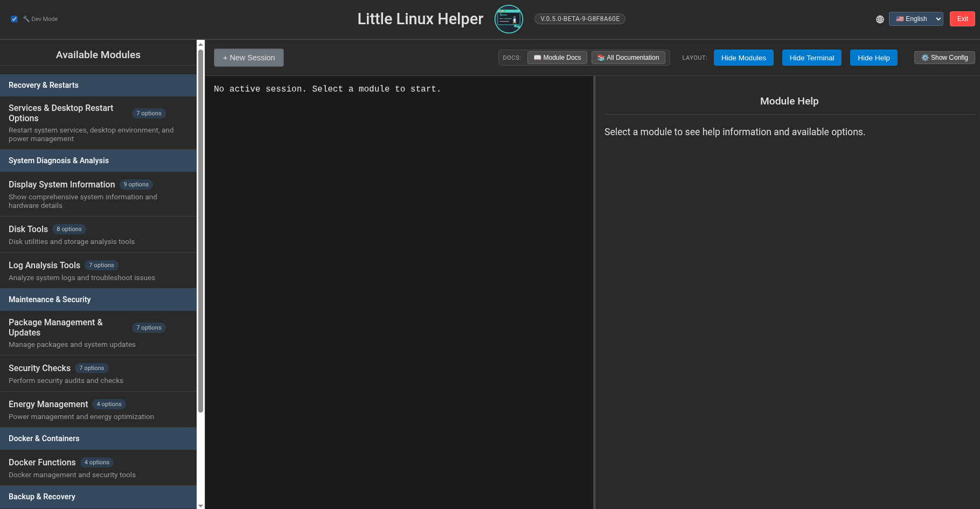Click scrollbar down arrow in modules panel
Screen dimensions: 980x509
tap(201, 505)
